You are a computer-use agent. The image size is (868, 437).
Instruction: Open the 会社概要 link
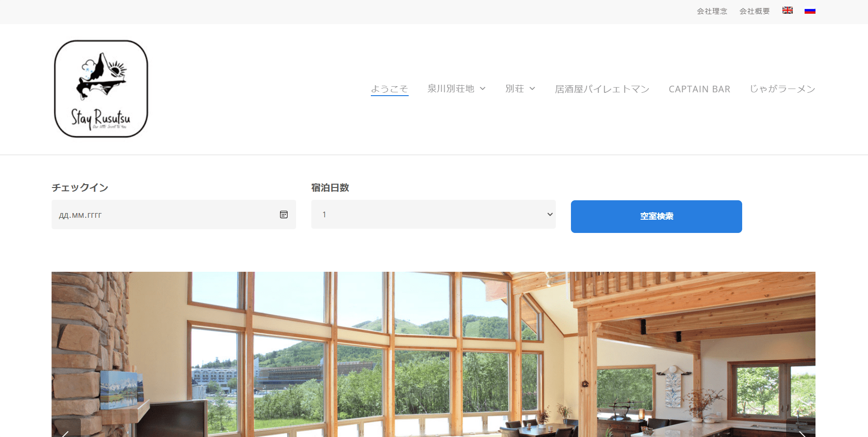pyautogui.click(x=754, y=11)
